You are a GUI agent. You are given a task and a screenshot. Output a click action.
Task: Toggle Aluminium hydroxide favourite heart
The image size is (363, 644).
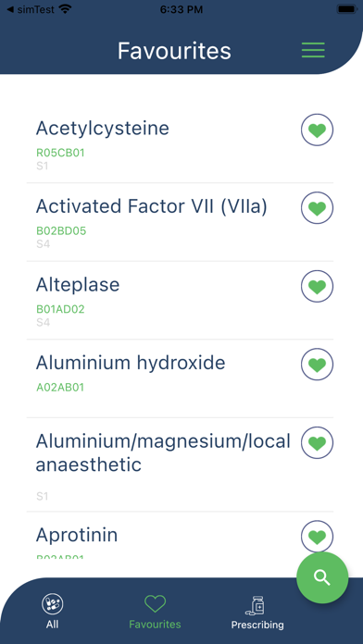click(317, 365)
